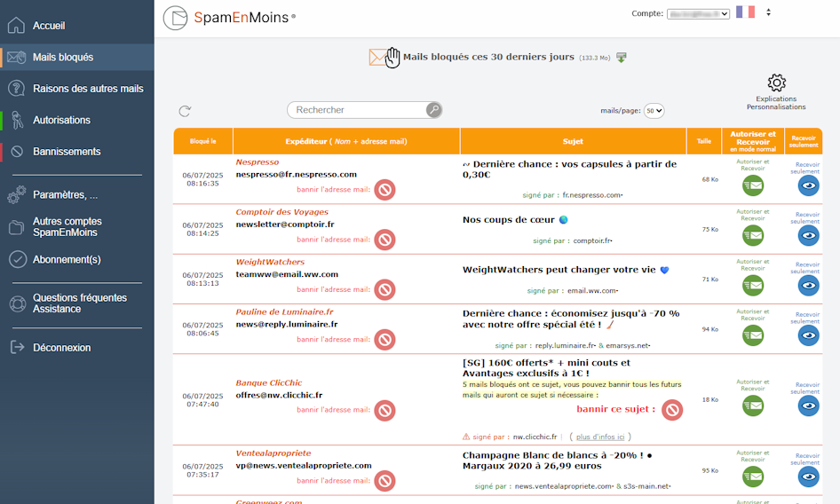840x504 pixels.
Task: Authorize and receive the Banque ClicChic mail
Action: 753,406
